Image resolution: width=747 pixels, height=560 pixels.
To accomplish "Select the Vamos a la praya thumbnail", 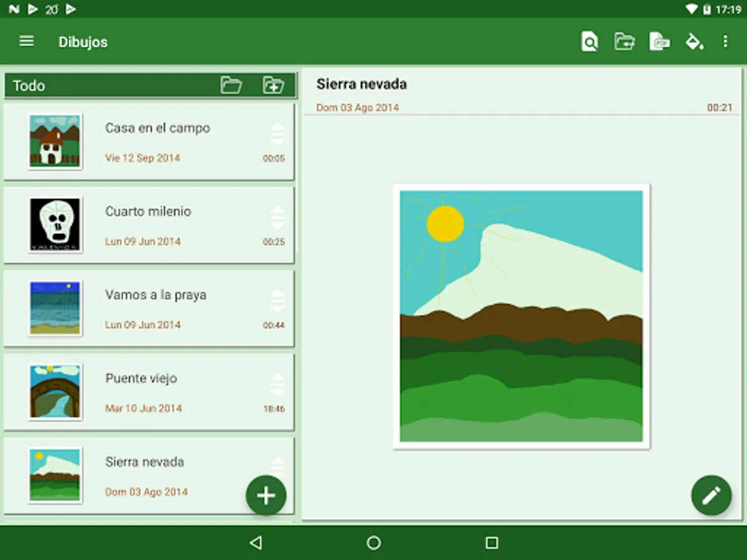I will click(x=55, y=308).
